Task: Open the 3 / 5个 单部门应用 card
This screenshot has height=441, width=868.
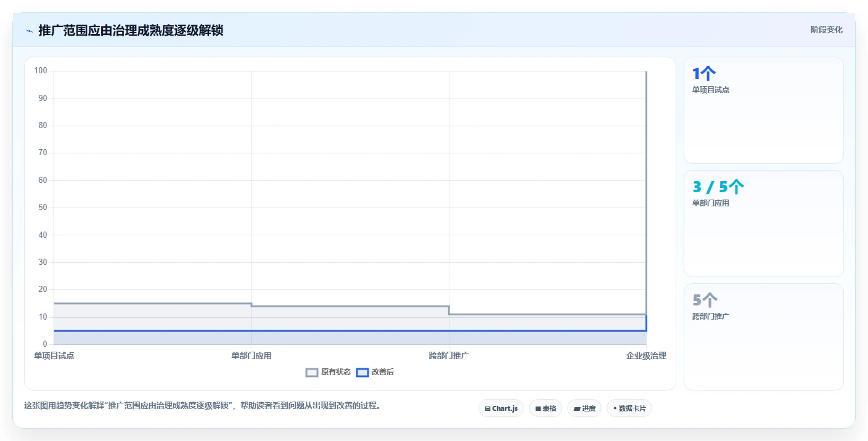Action: point(764,224)
